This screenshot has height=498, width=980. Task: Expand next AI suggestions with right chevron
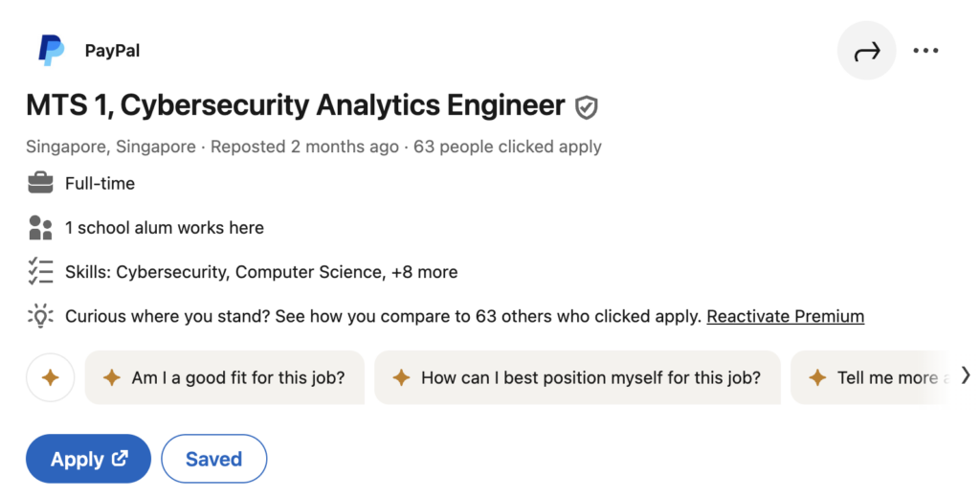click(x=966, y=375)
